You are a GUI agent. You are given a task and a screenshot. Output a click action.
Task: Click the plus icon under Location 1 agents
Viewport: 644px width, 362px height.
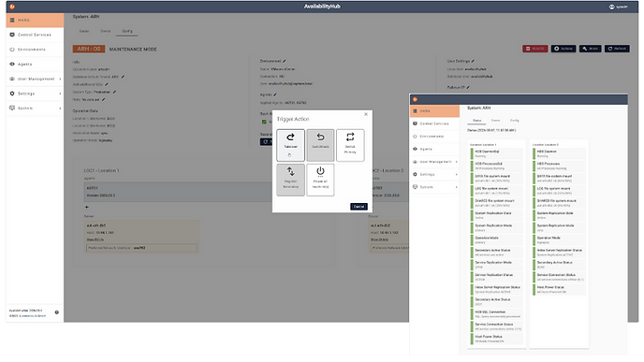coord(87,207)
